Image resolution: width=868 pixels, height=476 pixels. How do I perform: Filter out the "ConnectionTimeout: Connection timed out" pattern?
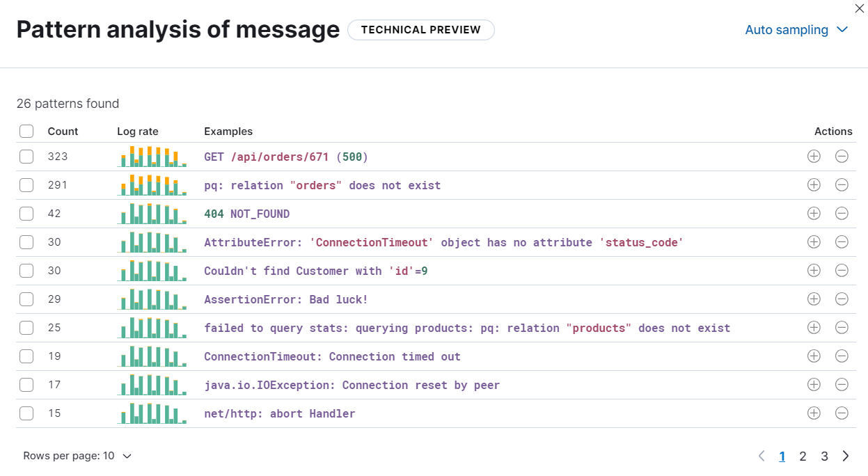point(842,356)
